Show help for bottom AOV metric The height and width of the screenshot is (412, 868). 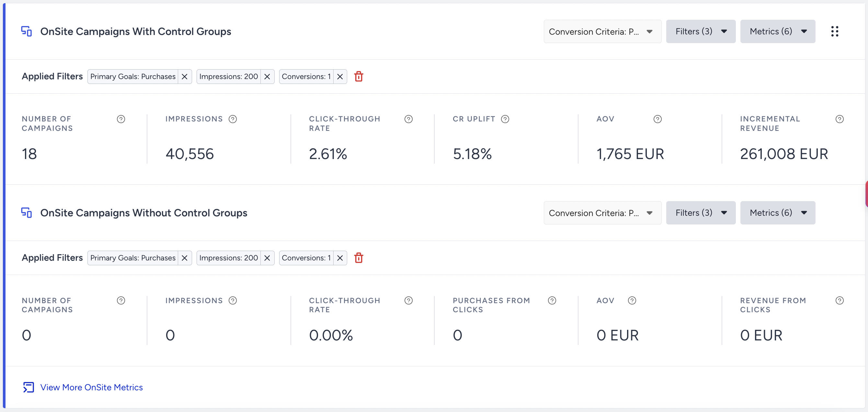(x=632, y=300)
